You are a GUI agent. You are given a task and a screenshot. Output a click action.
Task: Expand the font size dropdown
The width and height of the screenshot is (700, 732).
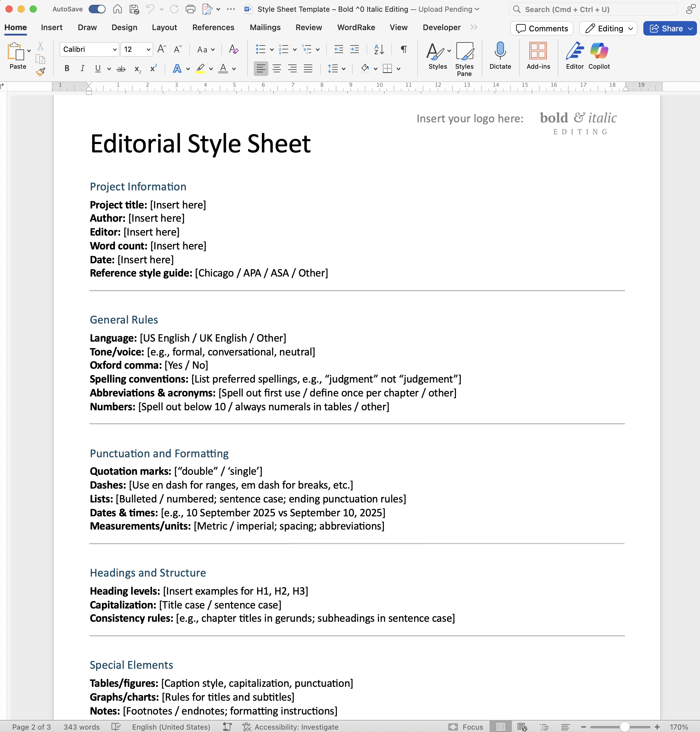[x=148, y=49]
